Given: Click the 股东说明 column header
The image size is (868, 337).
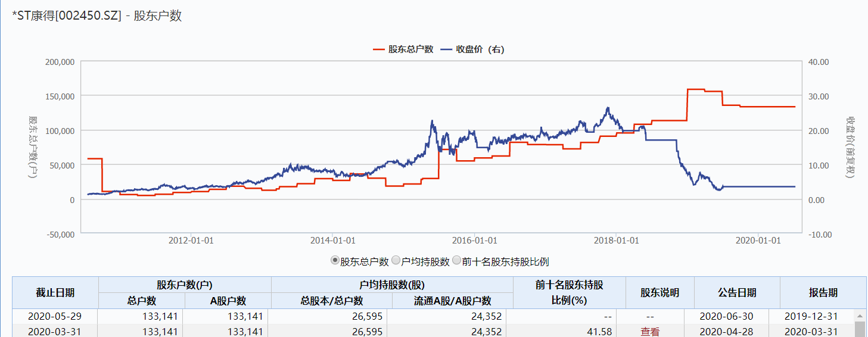Looking at the screenshot, I should (659, 292).
